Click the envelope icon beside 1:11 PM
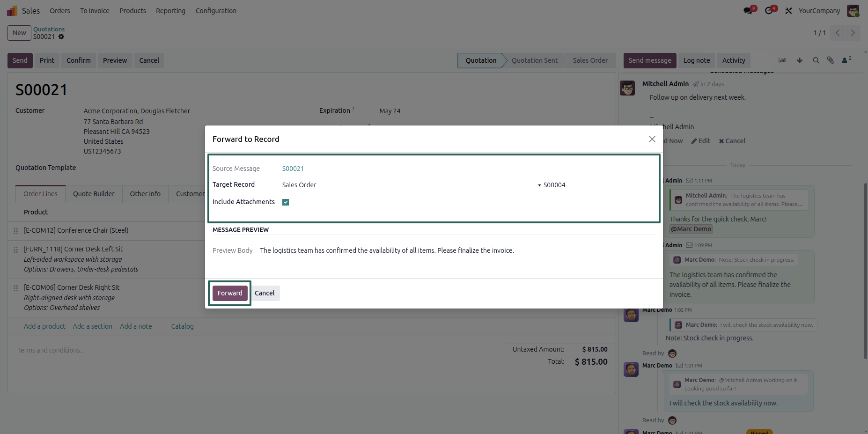Screen dimensions: 868x434 click(x=689, y=181)
